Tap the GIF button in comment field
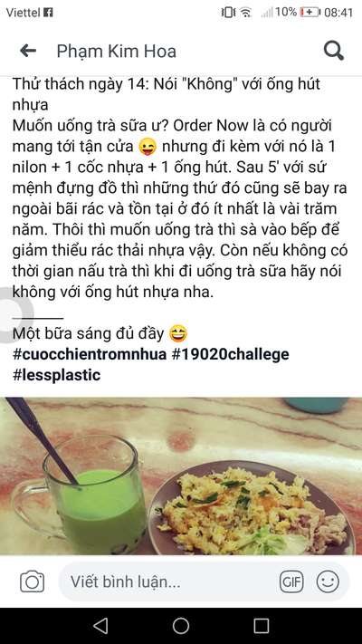Screen dimensions: 362x644 click(291, 582)
